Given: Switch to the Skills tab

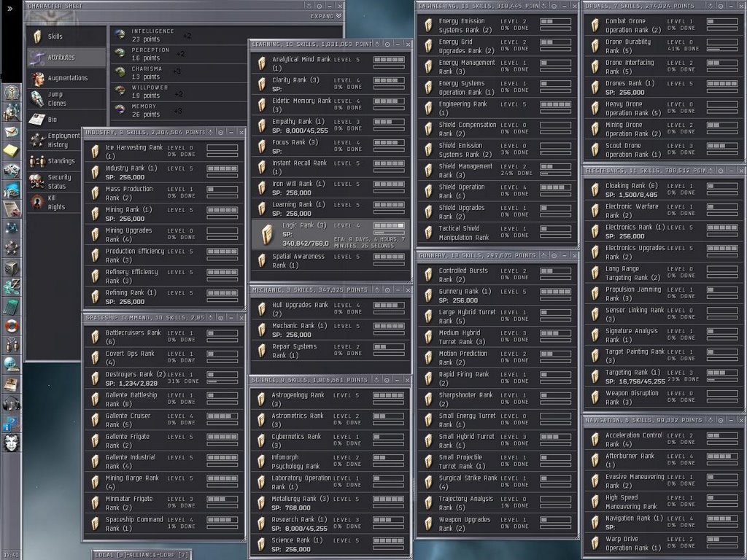Looking at the screenshot, I should tap(66, 36).
